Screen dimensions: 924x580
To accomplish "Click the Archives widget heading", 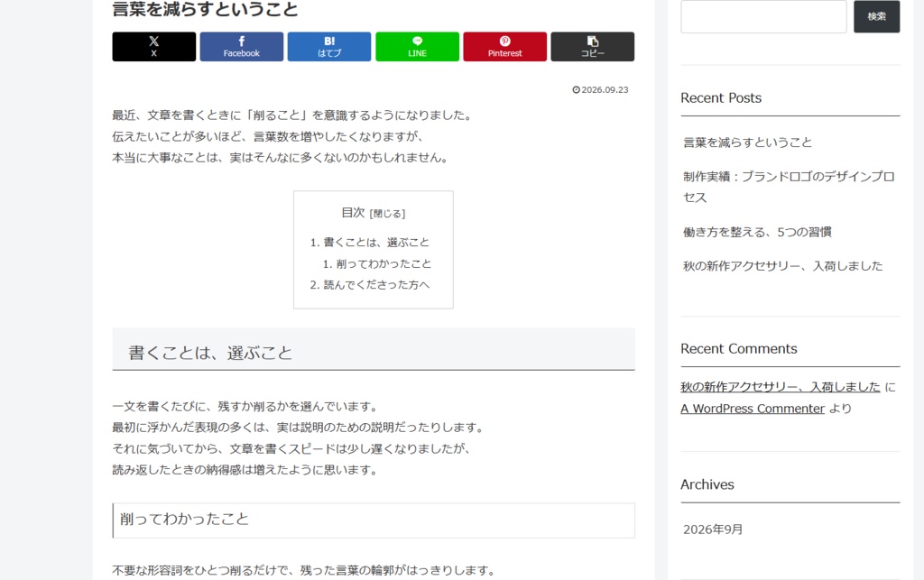I will [x=707, y=484].
